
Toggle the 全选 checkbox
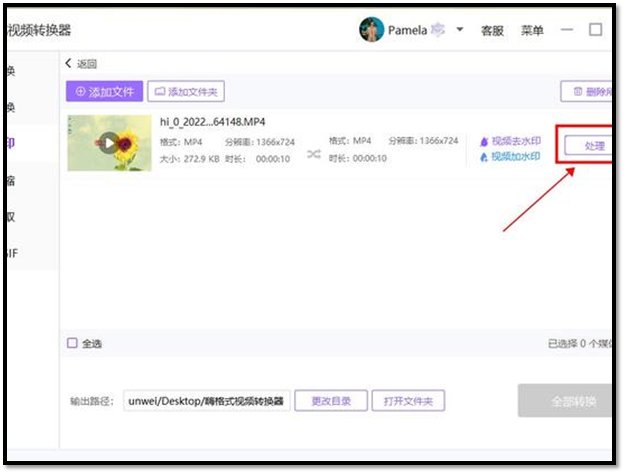72,343
